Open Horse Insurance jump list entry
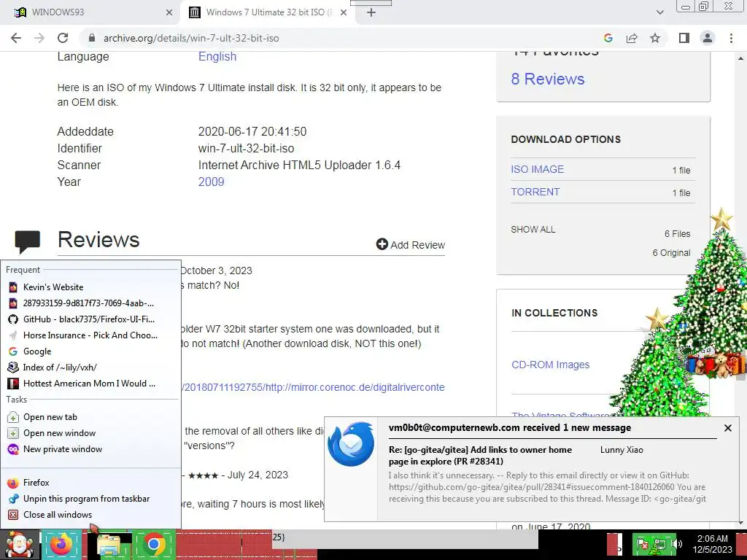 [x=90, y=335]
